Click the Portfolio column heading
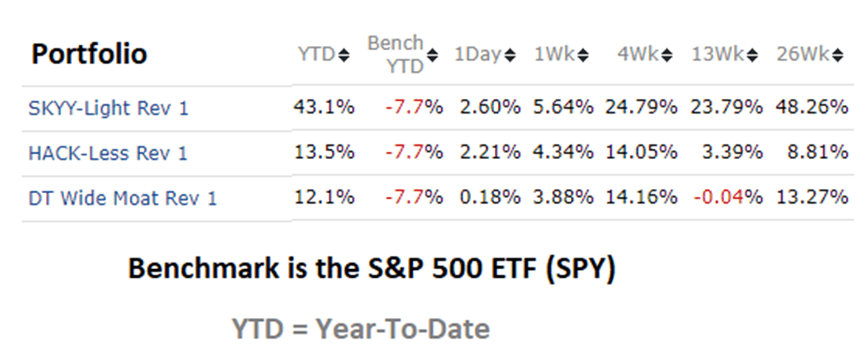 (89, 54)
